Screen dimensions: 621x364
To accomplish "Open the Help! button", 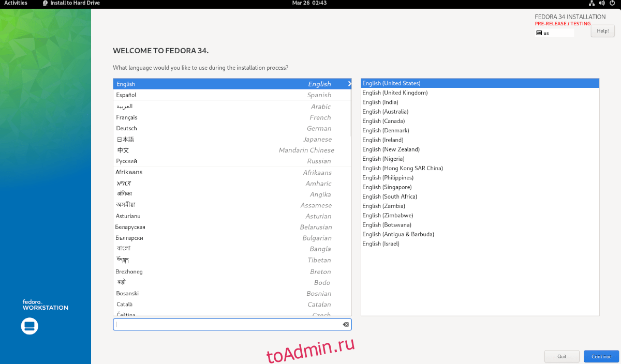I will (602, 31).
